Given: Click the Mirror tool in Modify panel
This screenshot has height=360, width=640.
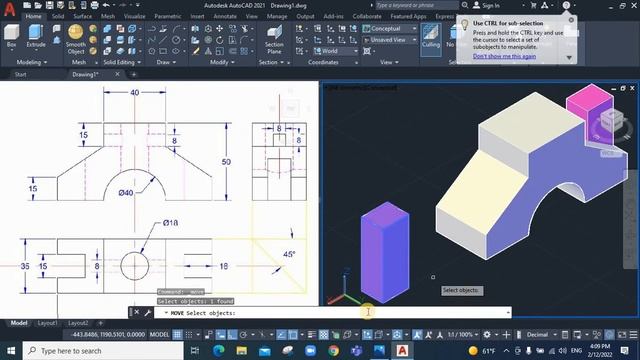Looking at the screenshot, I should click(x=208, y=51).
